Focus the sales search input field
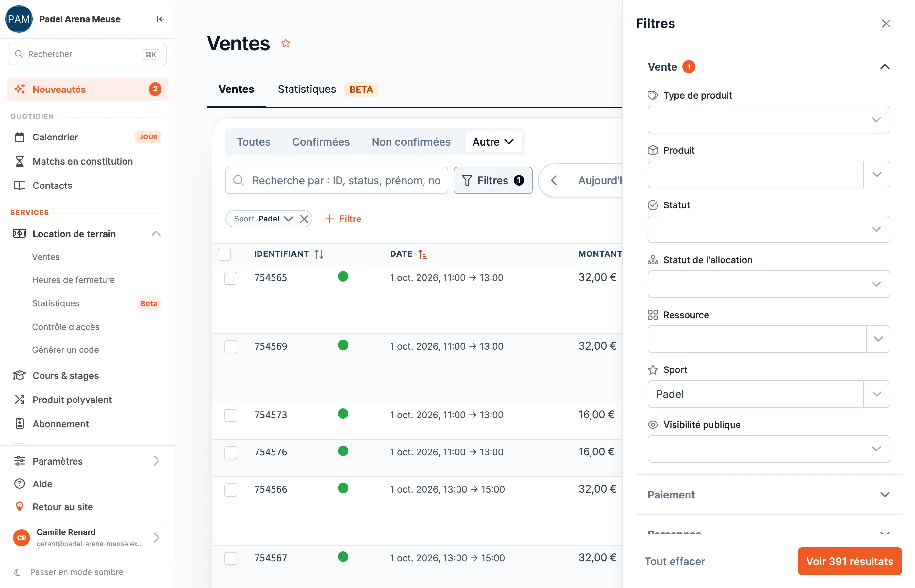The height and width of the screenshot is (588, 915). [337, 180]
